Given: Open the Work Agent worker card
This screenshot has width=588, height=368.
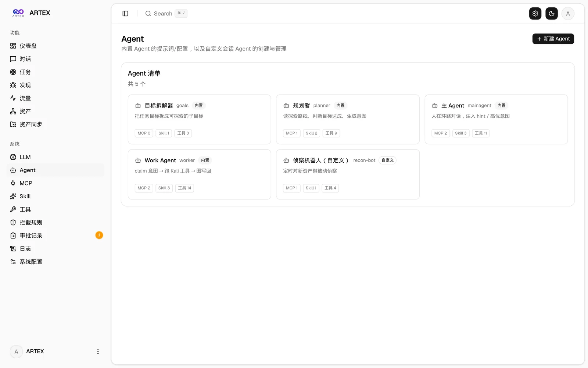Looking at the screenshot, I should [200, 174].
